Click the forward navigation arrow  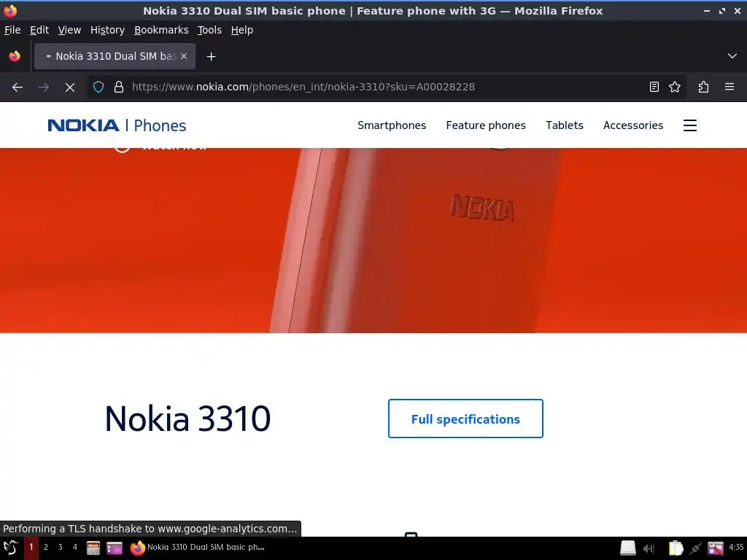(x=44, y=87)
